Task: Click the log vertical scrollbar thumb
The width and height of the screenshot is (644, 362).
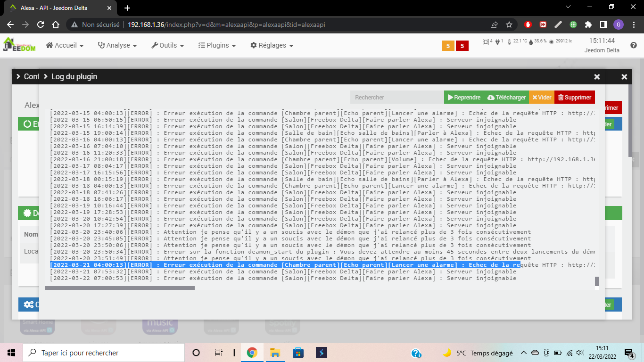Action: [597, 281]
